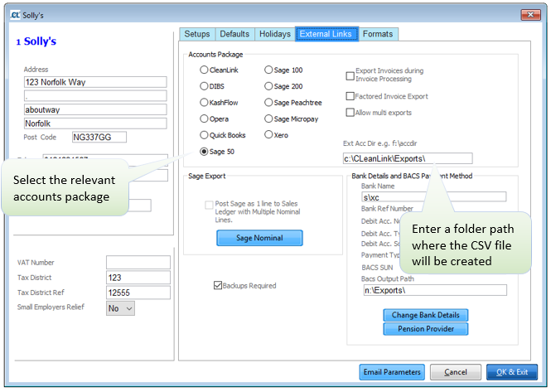Open the Formats tab
Image resolution: width=551 pixels, height=392 pixels.
pyautogui.click(x=378, y=34)
